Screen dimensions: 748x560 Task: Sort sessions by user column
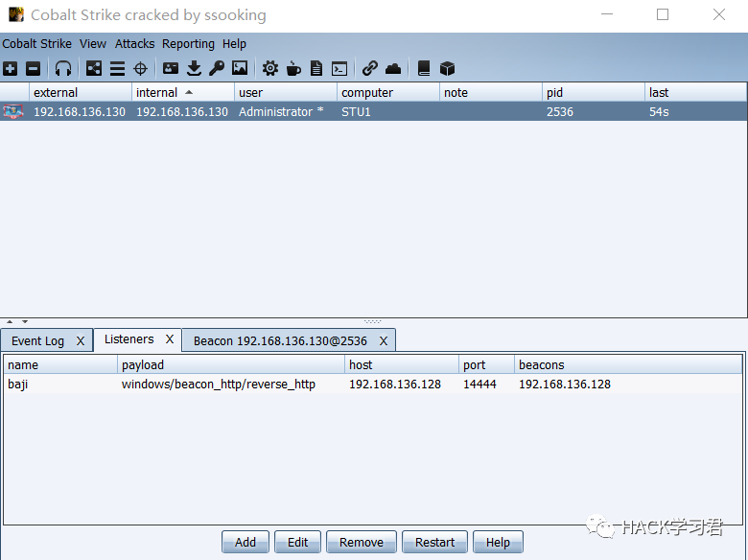[x=285, y=92]
